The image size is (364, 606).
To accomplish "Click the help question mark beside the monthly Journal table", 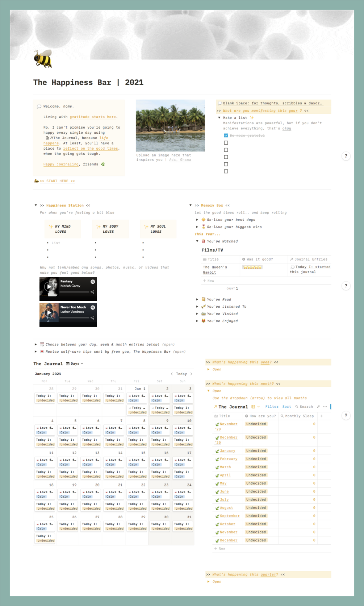I will 346,416.
